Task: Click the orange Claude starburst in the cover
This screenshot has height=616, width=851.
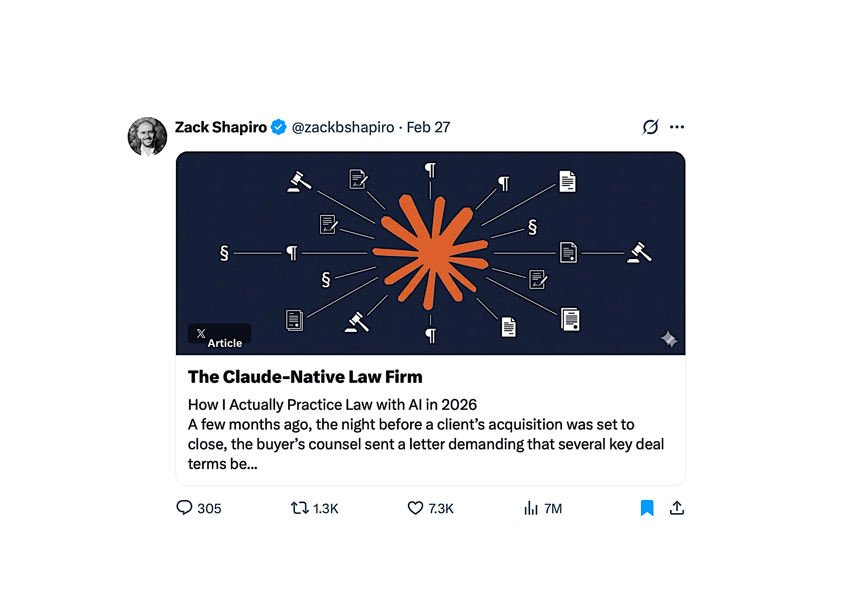Action: 430,251
